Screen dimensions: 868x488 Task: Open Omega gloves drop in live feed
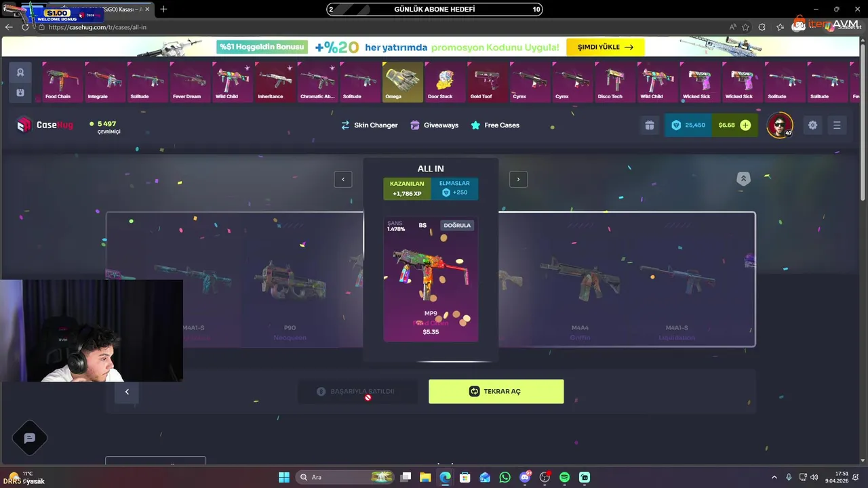click(403, 82)
